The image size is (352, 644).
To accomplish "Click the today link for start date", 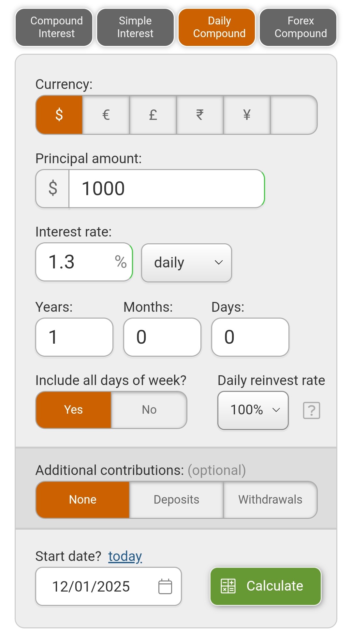I will 125,556.
